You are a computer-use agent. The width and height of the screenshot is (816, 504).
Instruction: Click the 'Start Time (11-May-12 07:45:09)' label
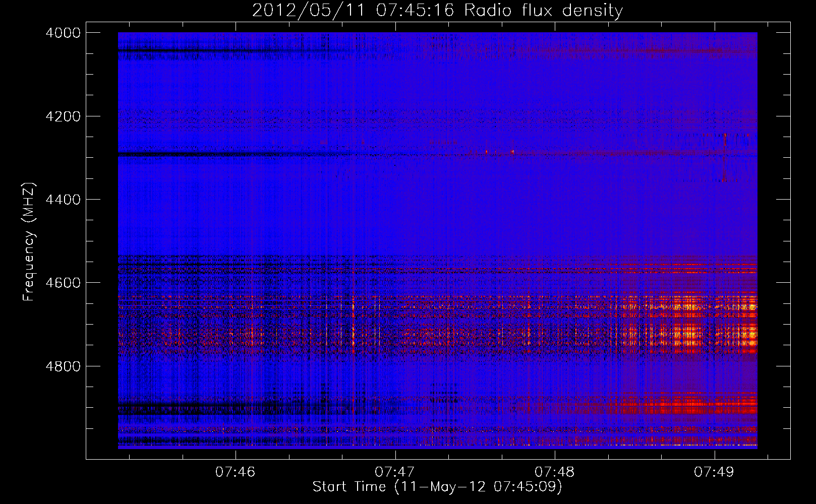click(x=437, y=487)
